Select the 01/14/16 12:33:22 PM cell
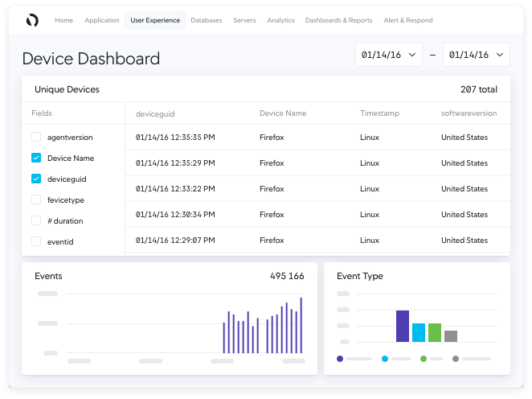Image resolution: width=532 pixels, height=399 pixels. 175,189
